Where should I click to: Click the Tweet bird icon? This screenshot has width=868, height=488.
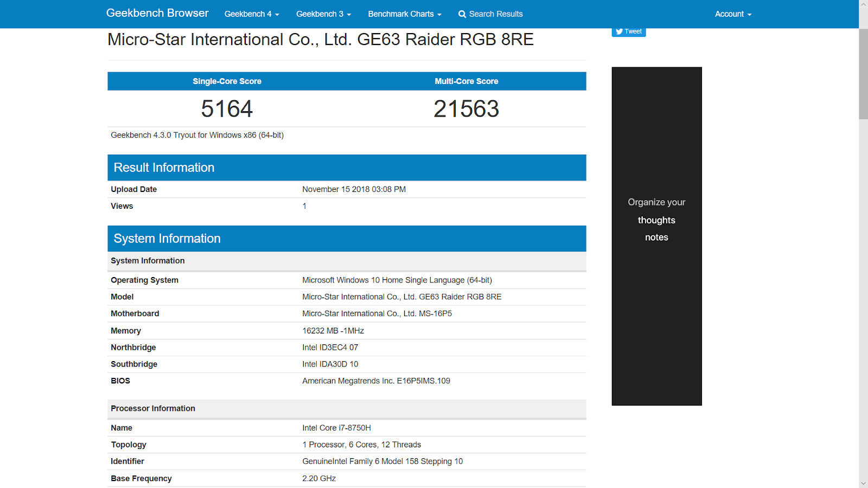coord(619,31)
